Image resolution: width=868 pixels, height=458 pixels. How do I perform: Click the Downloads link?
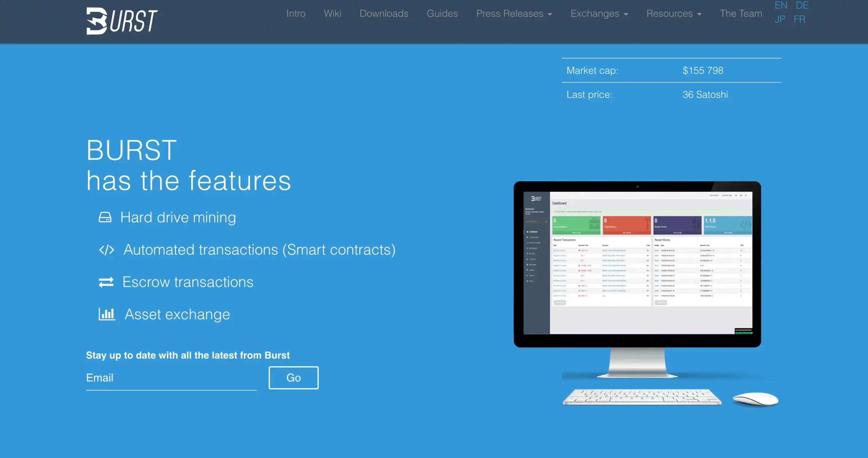click(383, 13)
